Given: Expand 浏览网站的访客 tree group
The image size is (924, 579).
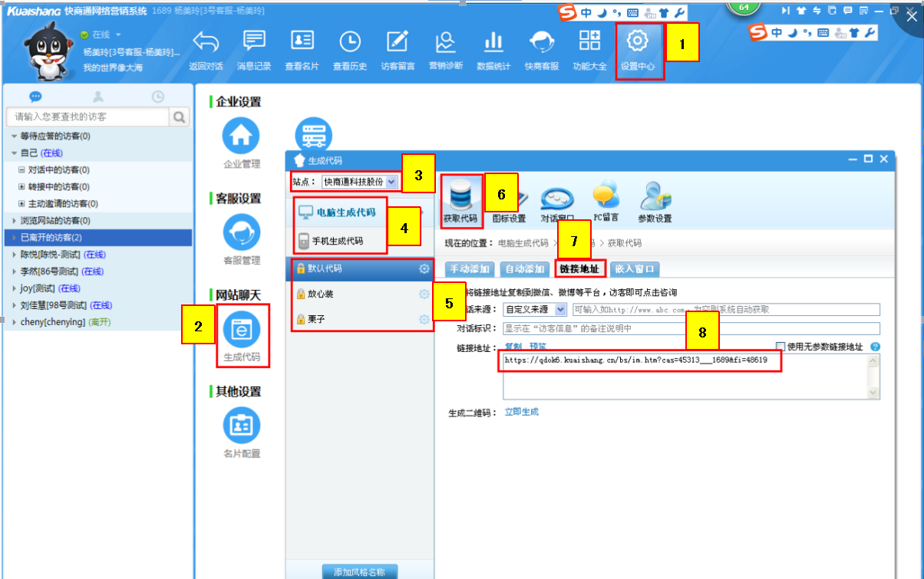Looking at the screenshot, I should tap(15, 221).
